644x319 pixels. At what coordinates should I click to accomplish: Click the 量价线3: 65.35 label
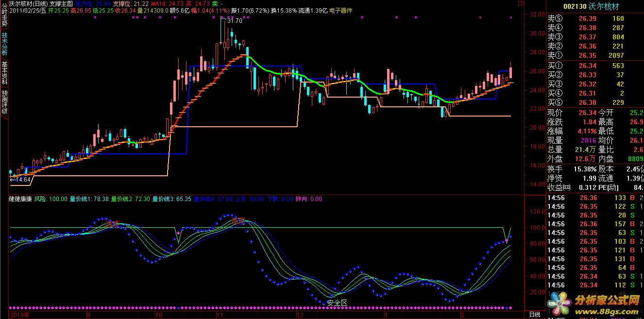tap(172, 199)
